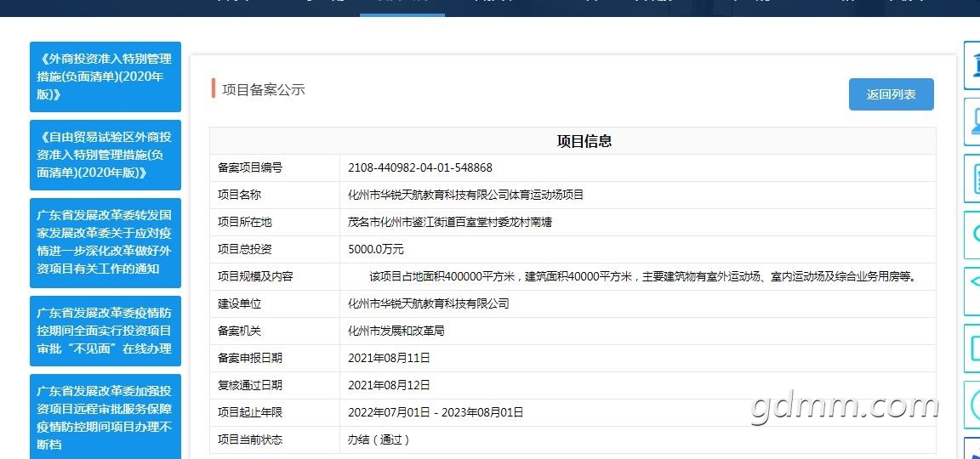Click the 备案申报日期 label
This screenshot has width=980, height=459.
pyautogui.click(x=250, y=358)
